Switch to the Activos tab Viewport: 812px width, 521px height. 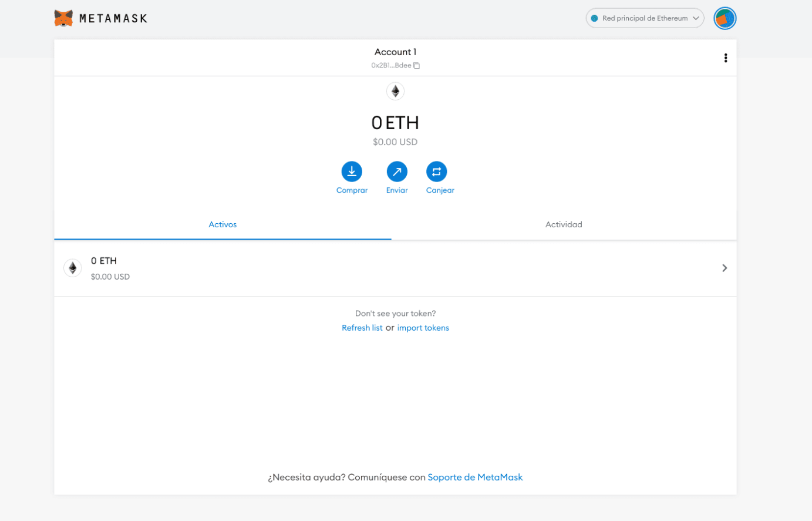point(223,224)
